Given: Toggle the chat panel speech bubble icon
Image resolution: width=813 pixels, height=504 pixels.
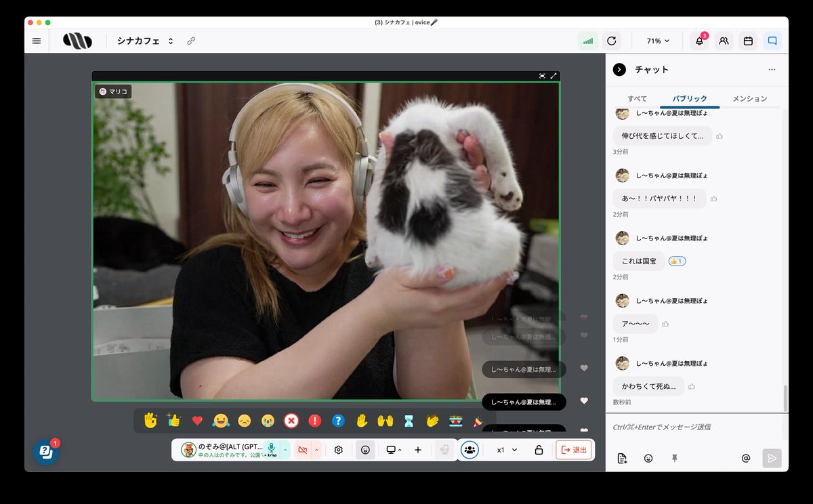Looking at the screenshot, I should click(x=772, y=41).
